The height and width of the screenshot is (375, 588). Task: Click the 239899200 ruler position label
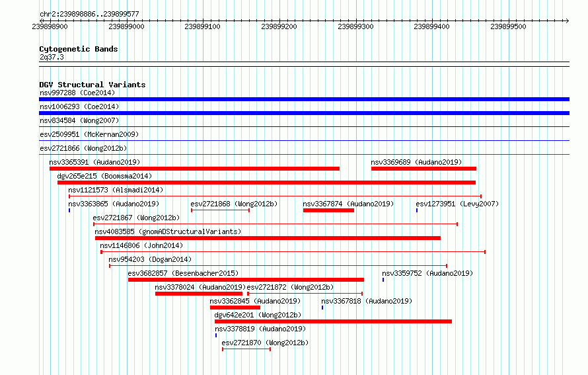click(x=279, y=26)
